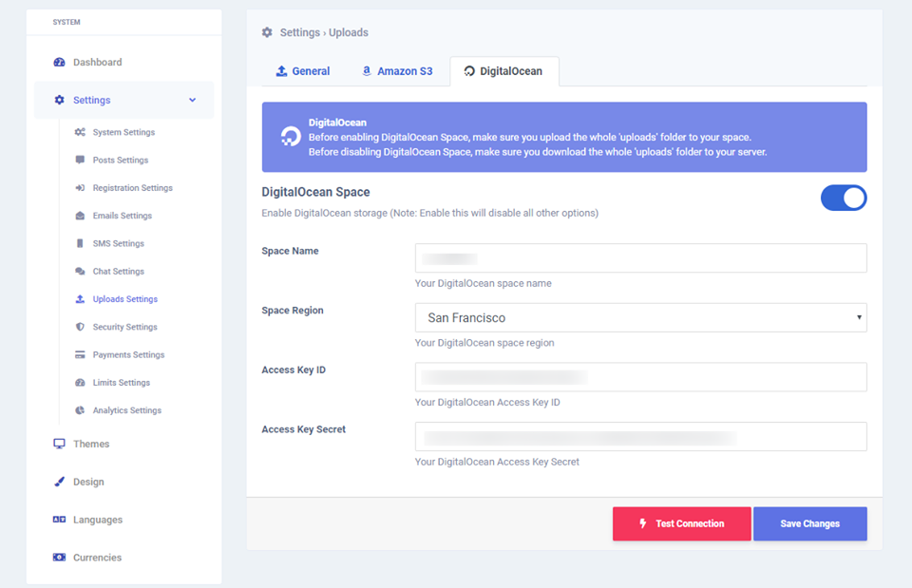Screen dimensions: 912x588
Task: Click the Payments Settings card icon
Action: click(80, 354)
